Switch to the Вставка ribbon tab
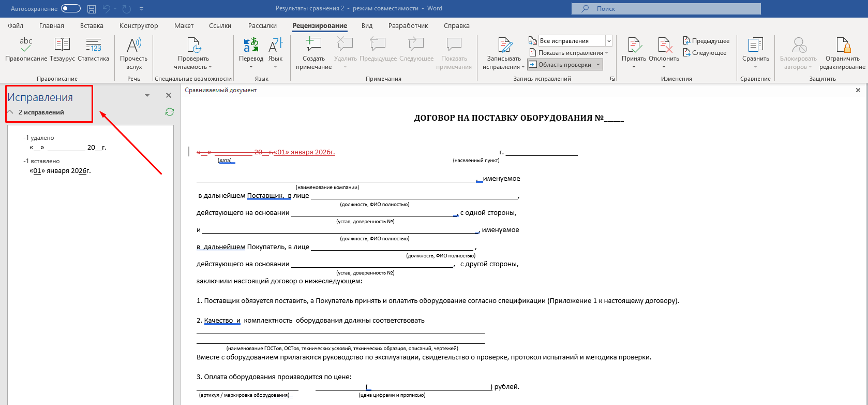This screenshot has height=405, width=868. [x=92, y=25]
